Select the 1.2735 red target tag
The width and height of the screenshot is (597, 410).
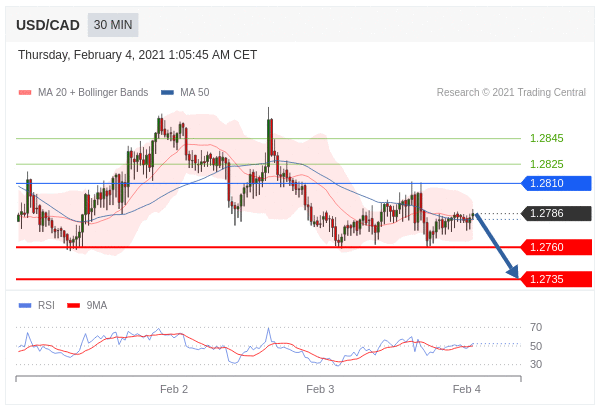tap(556, 279)
